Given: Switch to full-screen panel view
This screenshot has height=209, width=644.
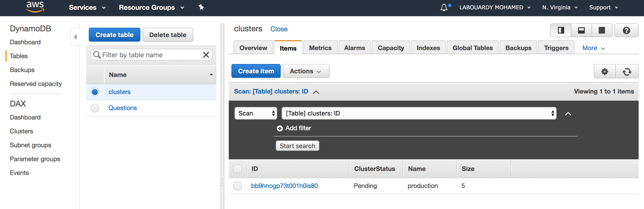Looking at the screenshot, I should [x=602, y=30].
